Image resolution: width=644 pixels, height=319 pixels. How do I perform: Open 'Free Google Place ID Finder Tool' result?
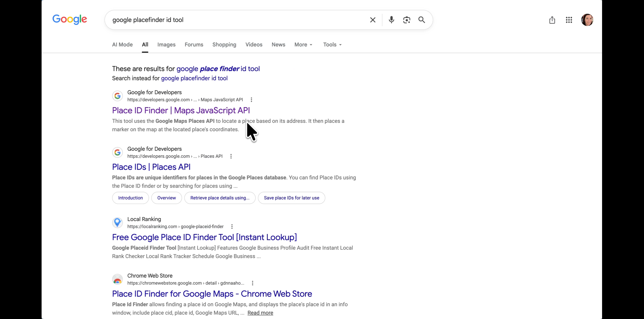pyautogui.click(x=204, y=237)
